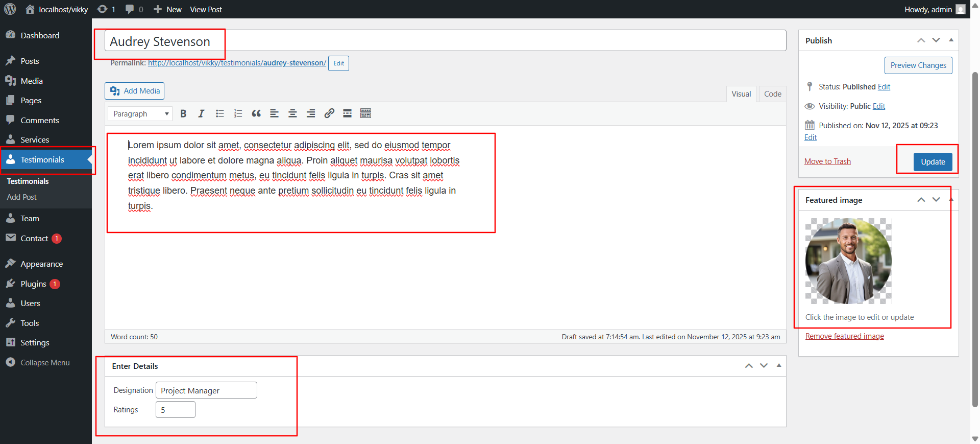The width and height of the screenshot is (980, 444).
Task: Toggle the editor's extra toolbar row
Action: 365,113
